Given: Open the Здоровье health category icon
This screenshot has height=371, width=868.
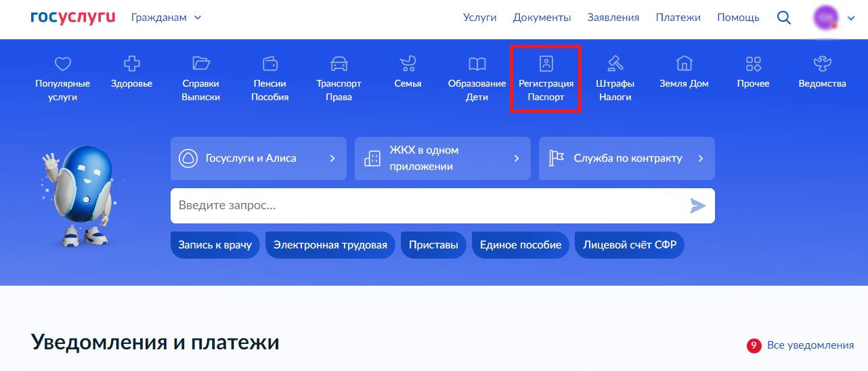Looking at the screenshot, I should pos(131,64).
